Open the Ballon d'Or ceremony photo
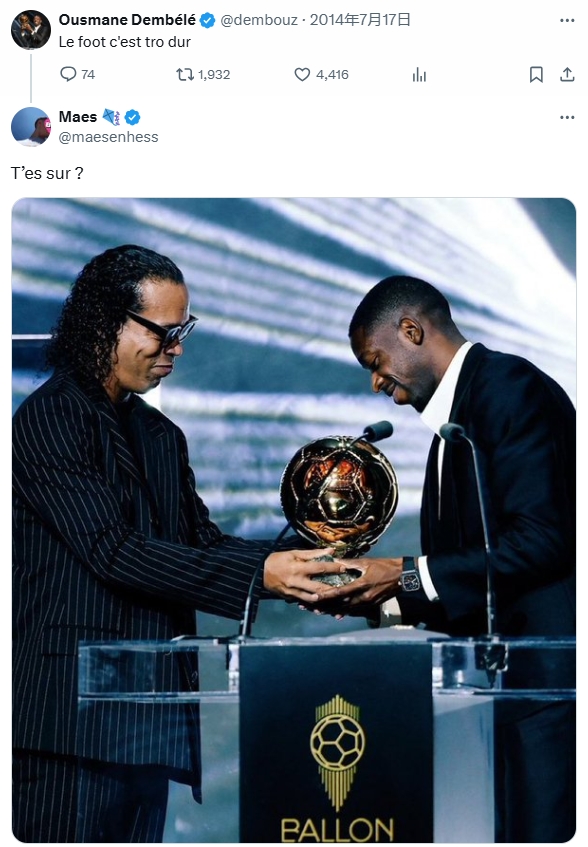Screen dimensions: 588x847 [x=294, y=520]
